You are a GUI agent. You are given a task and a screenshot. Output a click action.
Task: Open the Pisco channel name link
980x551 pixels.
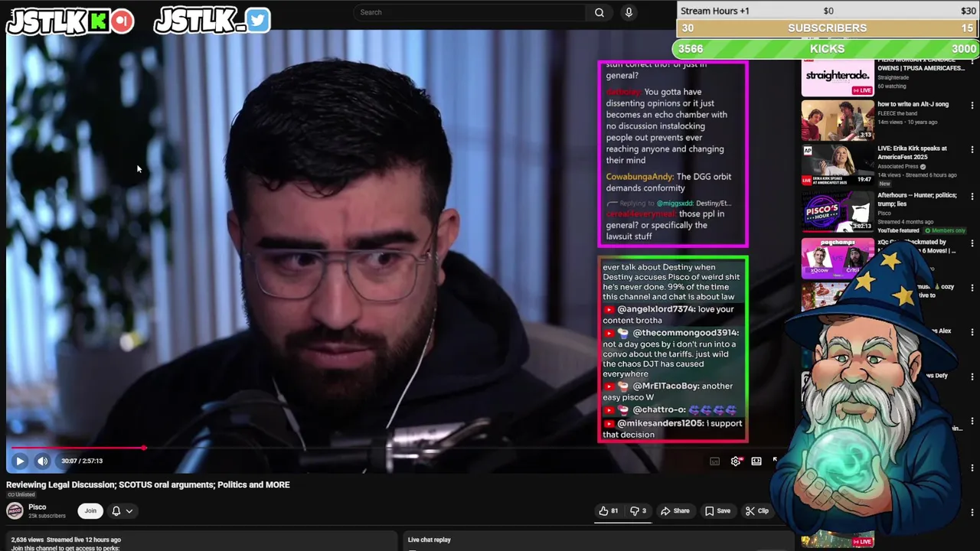click(x=37, y=507)
